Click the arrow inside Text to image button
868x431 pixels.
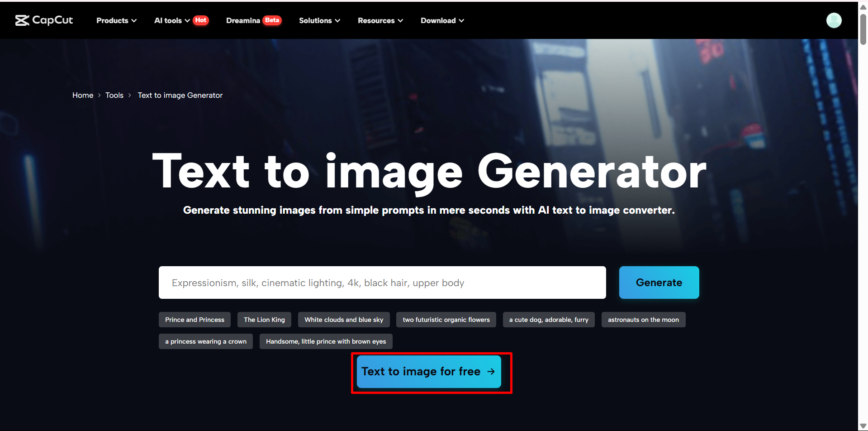(491, 372)
